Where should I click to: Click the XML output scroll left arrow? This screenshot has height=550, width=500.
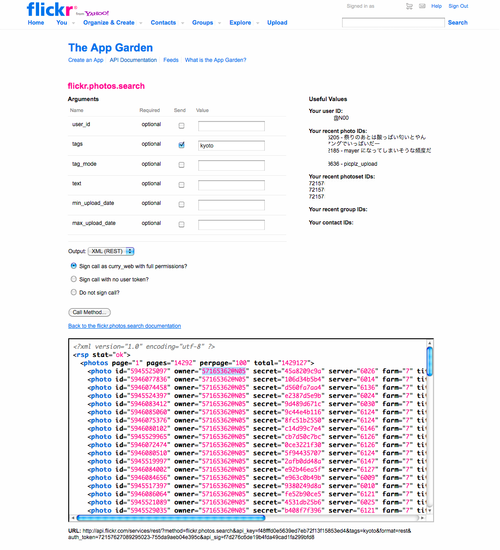tap(73, 518)
